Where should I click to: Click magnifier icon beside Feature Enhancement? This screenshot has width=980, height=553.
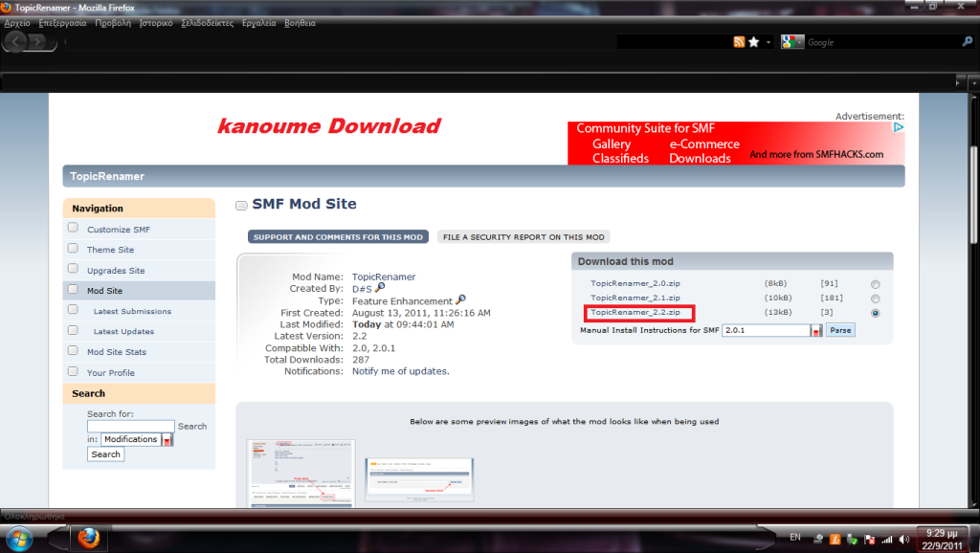coord(460,300)
